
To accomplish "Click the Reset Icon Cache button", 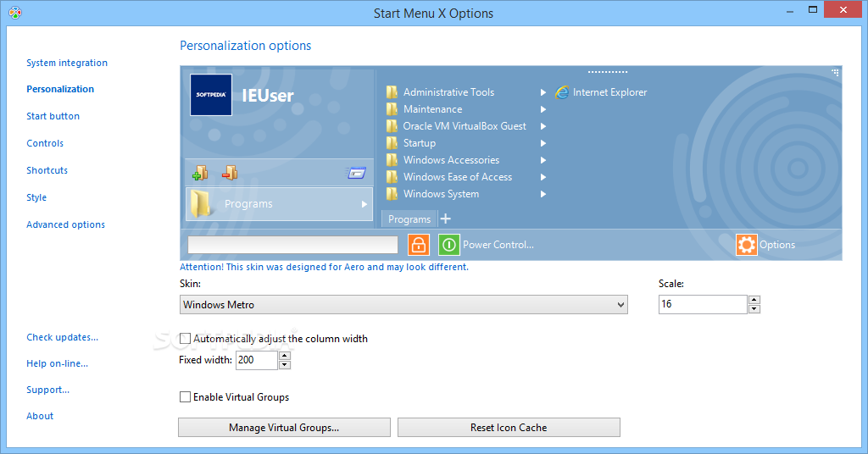I will click(x=509, y=428).
